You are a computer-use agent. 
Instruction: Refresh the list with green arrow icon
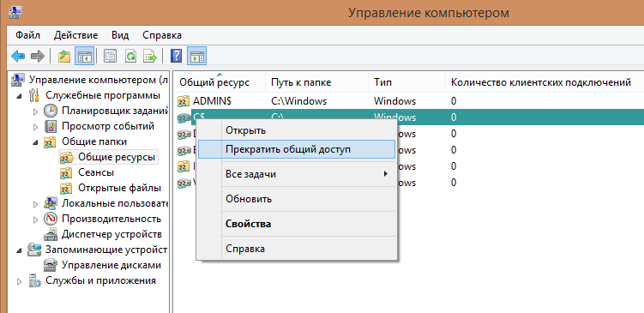point(130,57)
